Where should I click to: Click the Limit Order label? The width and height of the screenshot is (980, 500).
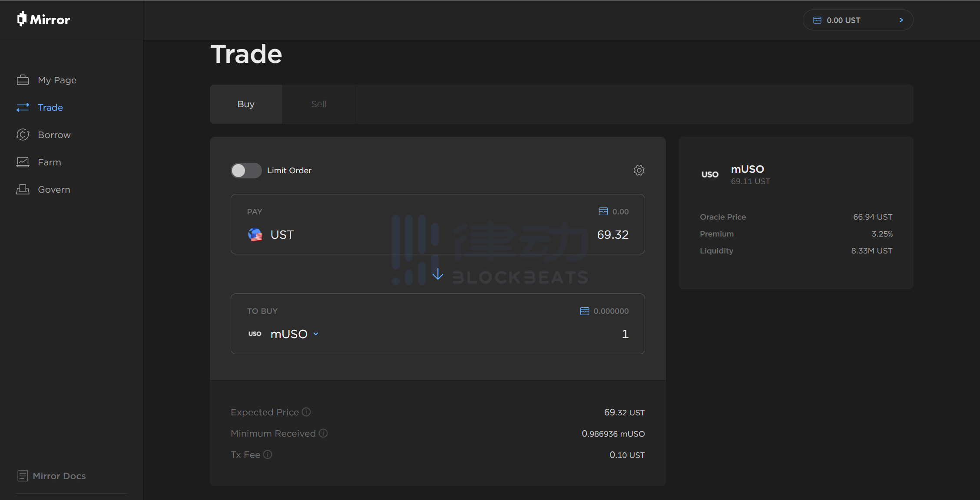[289, 170]
